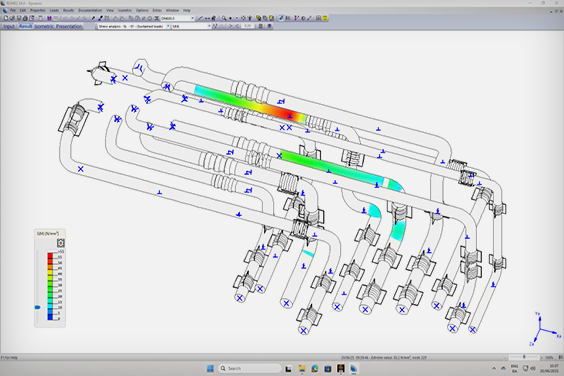Open the Results menu

pyautogui.click(x=68, y=10)
